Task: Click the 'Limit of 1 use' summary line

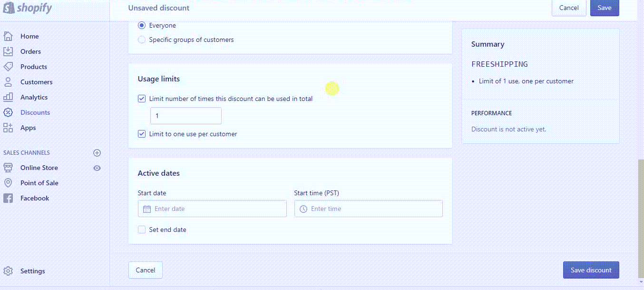Action: point(526,81)
